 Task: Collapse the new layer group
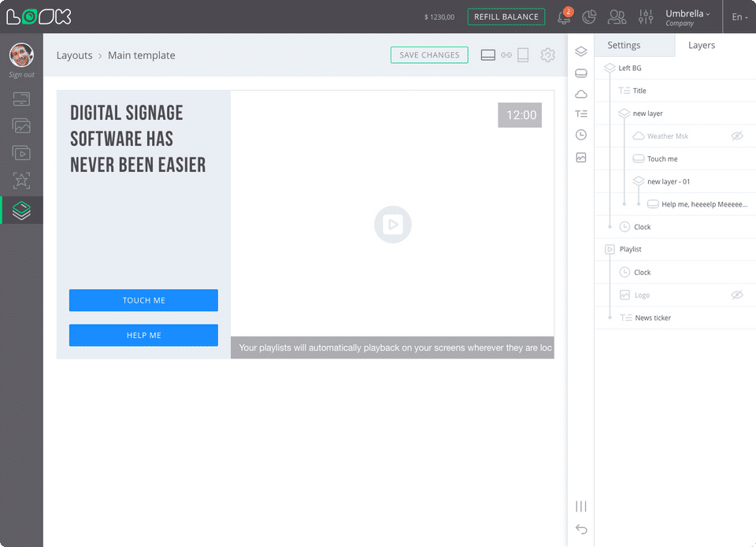click(624, 113)
